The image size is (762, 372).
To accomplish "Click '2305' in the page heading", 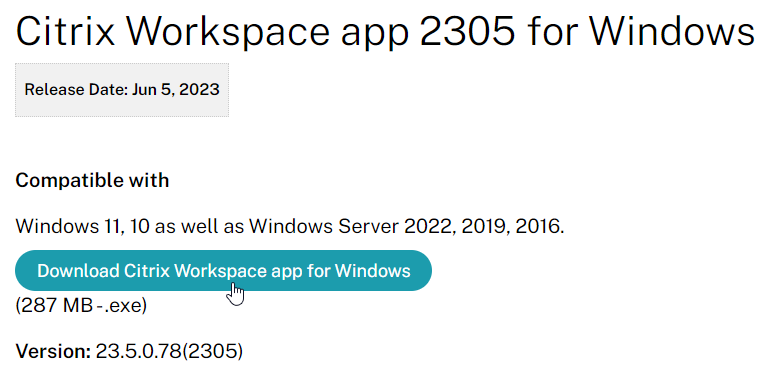I will click(x=468, y=32).
